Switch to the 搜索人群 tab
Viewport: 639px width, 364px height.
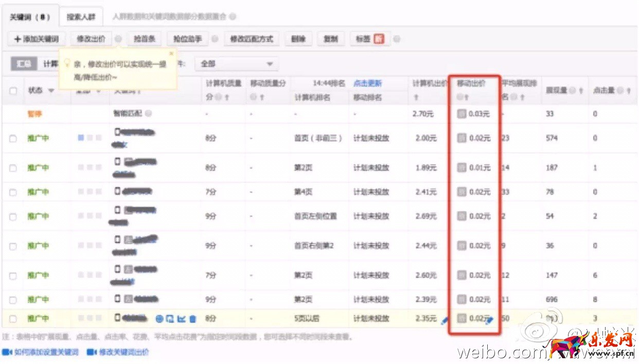81,17
